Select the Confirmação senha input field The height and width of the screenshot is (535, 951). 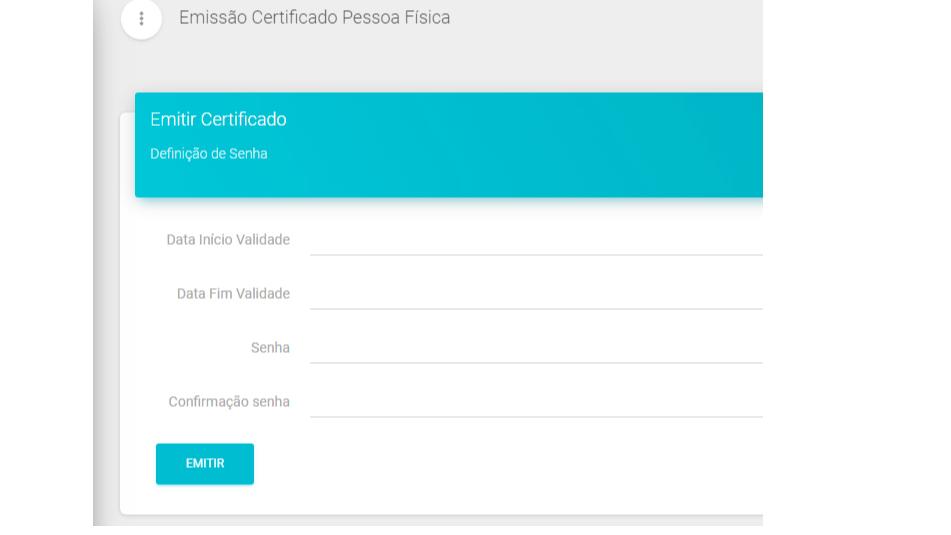(x=535, y=402)
